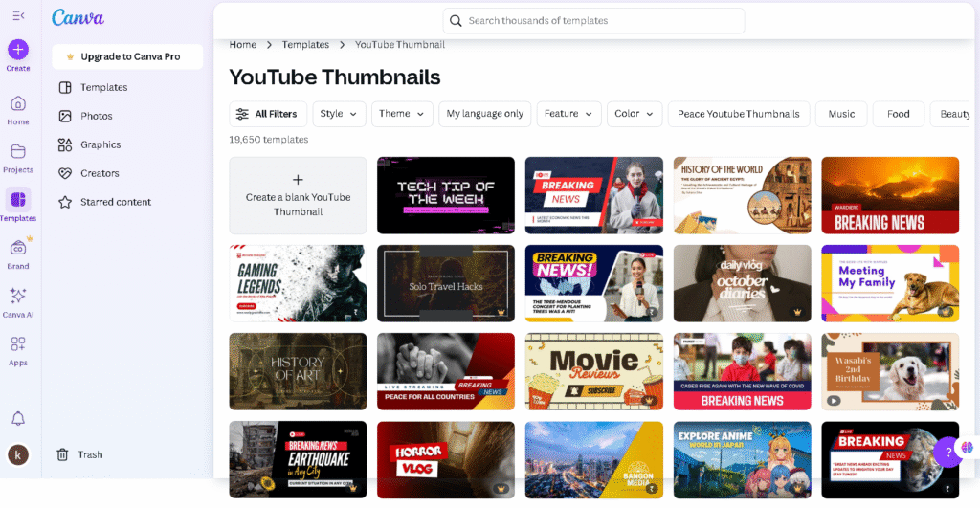Expand the Feature filter dropdown

click(568, 114)
